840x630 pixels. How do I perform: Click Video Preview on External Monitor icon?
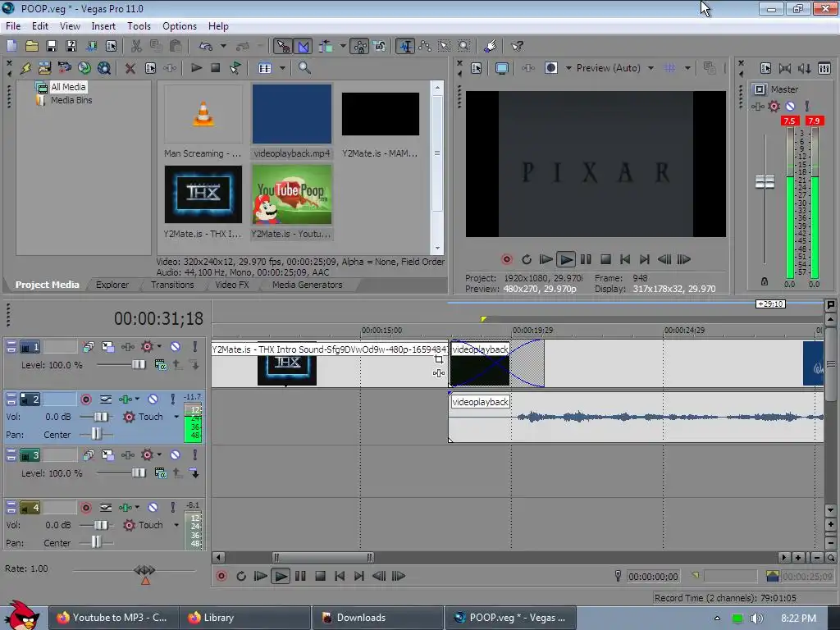pyautogui.click(x=502, y=68)
